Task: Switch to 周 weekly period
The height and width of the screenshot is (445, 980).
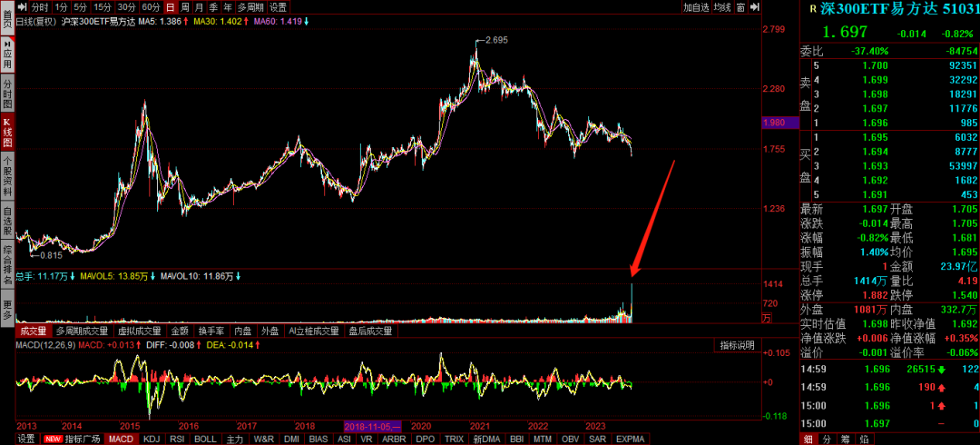Action: [x=185, y=7]
